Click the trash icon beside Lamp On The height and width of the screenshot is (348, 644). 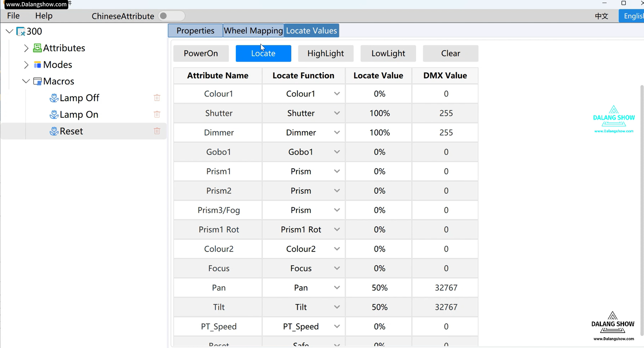click(157, 114)
